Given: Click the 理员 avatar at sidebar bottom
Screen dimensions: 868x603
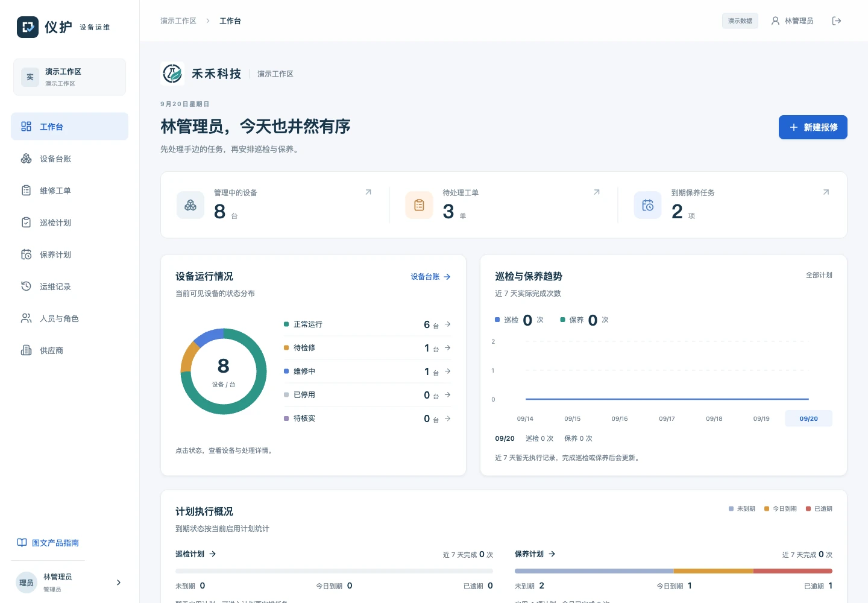Looking at the screenshot, I should coord(27,582).
